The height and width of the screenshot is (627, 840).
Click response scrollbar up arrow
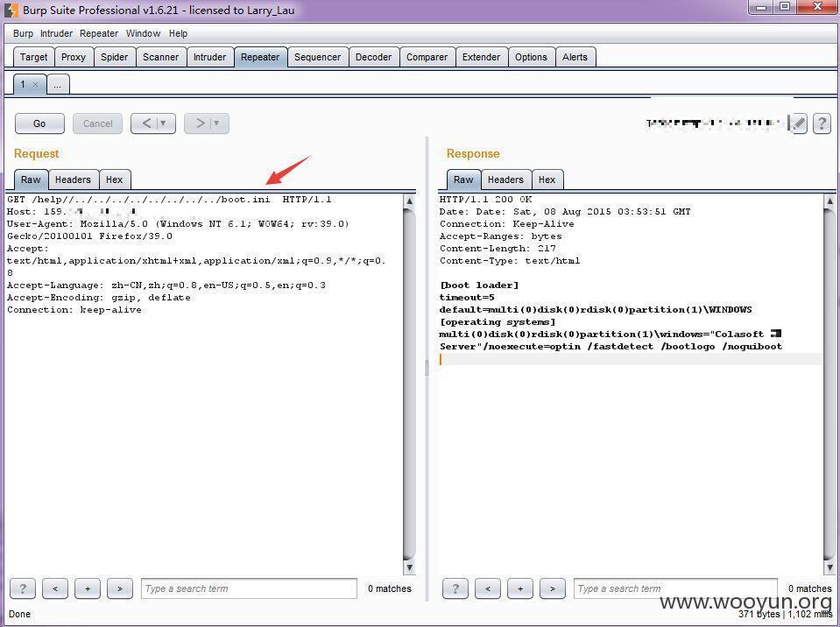[x=829, y=201]
